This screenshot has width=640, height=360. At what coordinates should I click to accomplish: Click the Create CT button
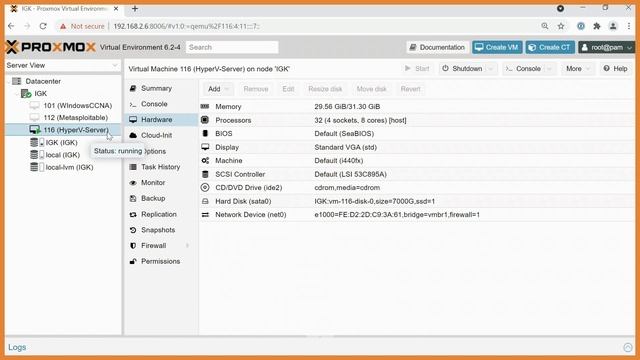tap(550, 47)
